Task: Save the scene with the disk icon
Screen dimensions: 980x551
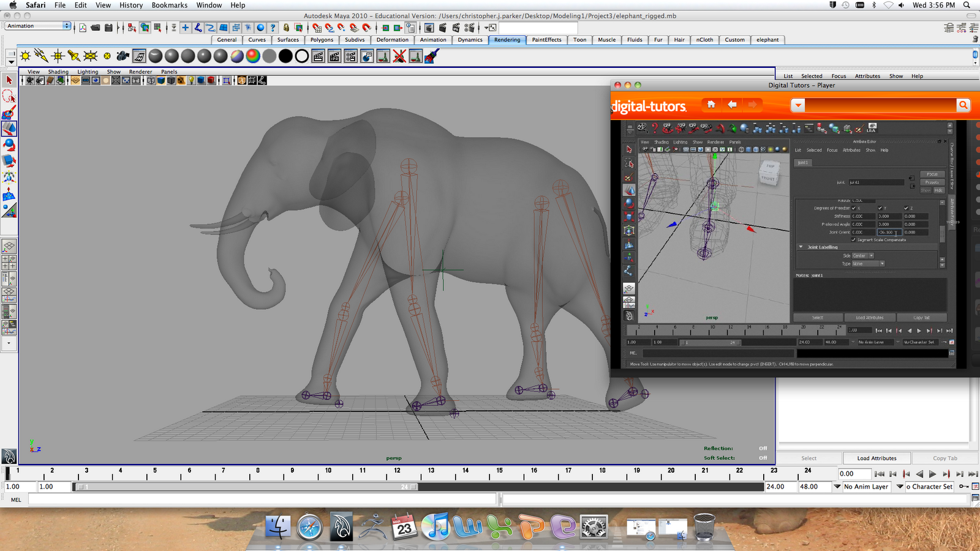Action: coord(108,28)
